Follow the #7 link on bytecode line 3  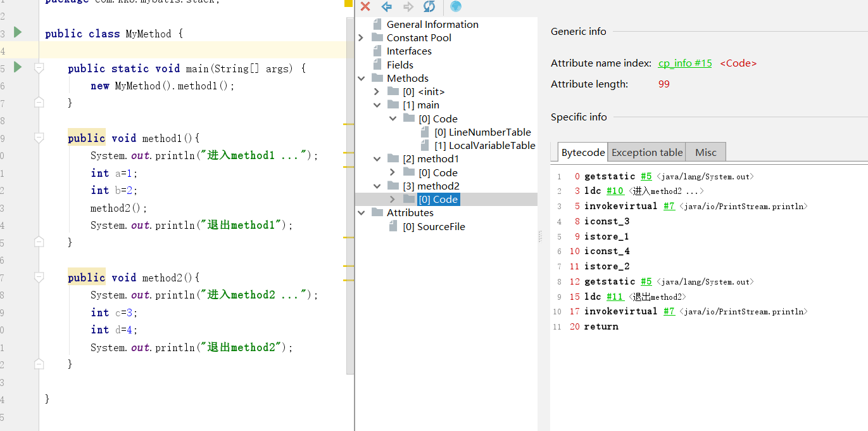pos(669,206)
